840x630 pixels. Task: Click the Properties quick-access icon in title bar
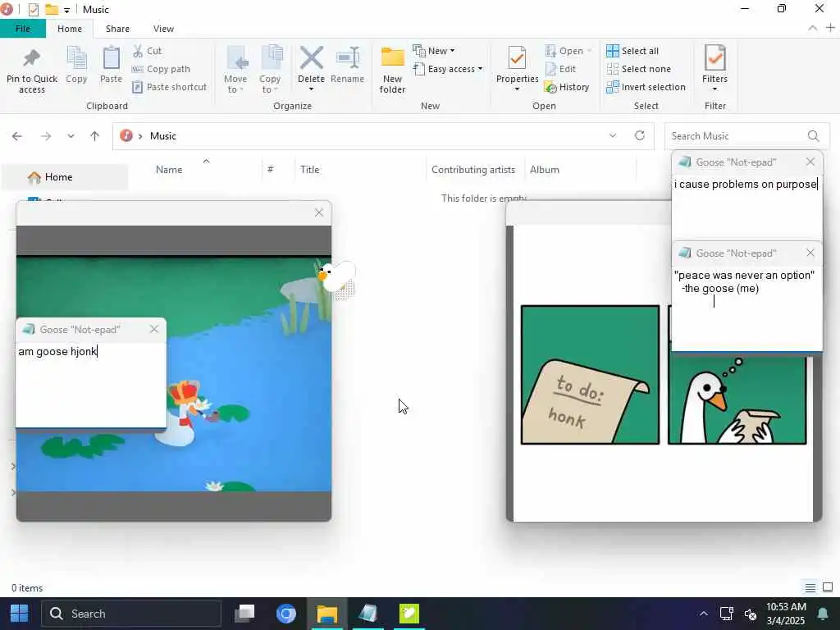click(x=33, y=9)
